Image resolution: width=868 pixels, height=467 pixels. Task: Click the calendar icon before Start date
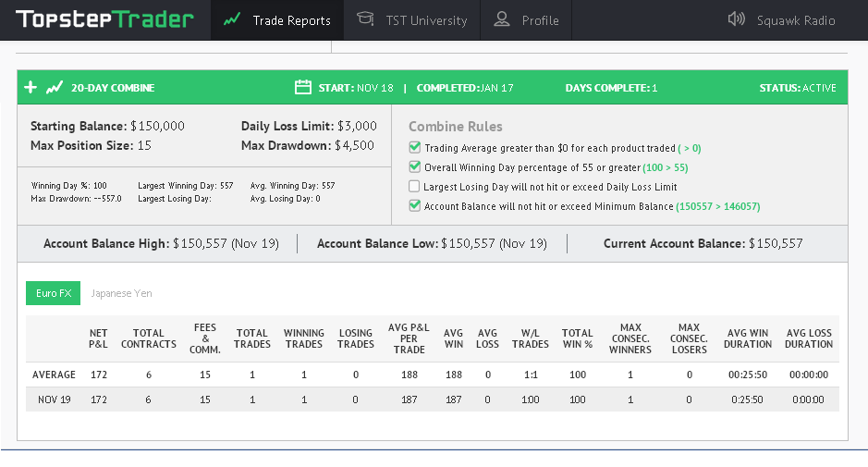tap(303, 87)
